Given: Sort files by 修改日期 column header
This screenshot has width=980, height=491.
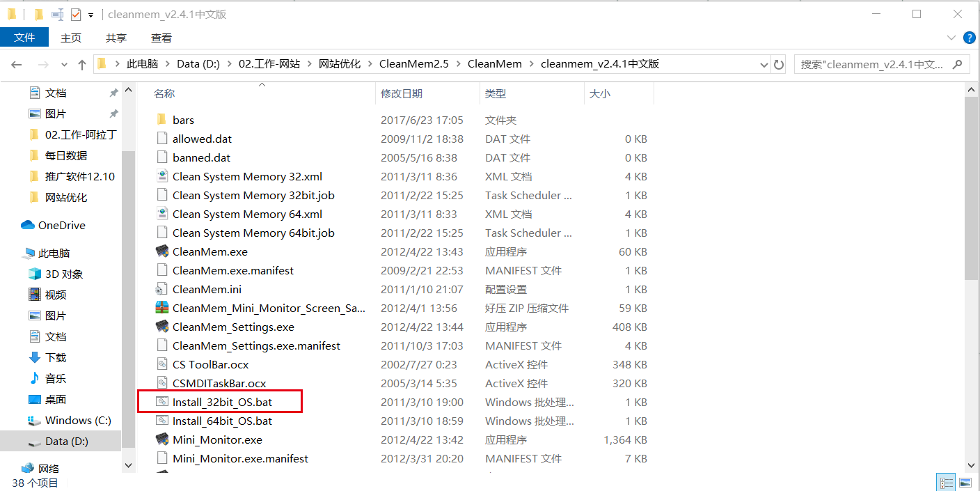Looking at the screenshot, I should click(x=402, y=93).
